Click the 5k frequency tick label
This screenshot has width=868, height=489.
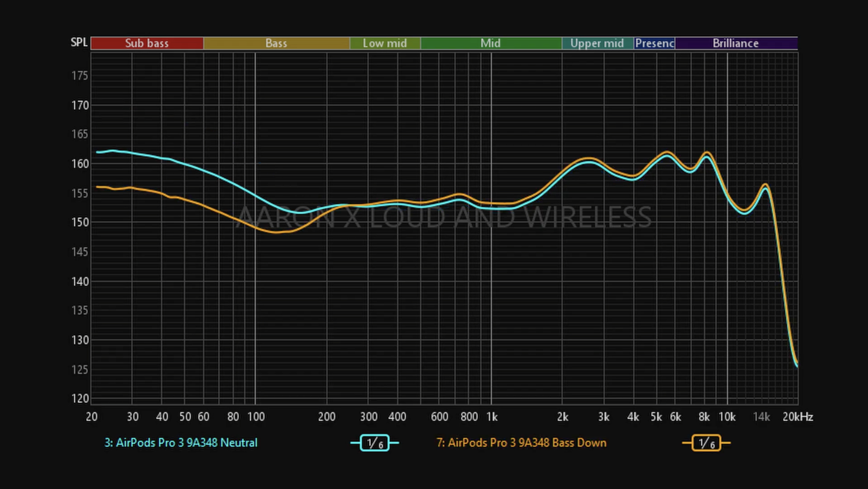pyautogui.click(x=656, y=417)
